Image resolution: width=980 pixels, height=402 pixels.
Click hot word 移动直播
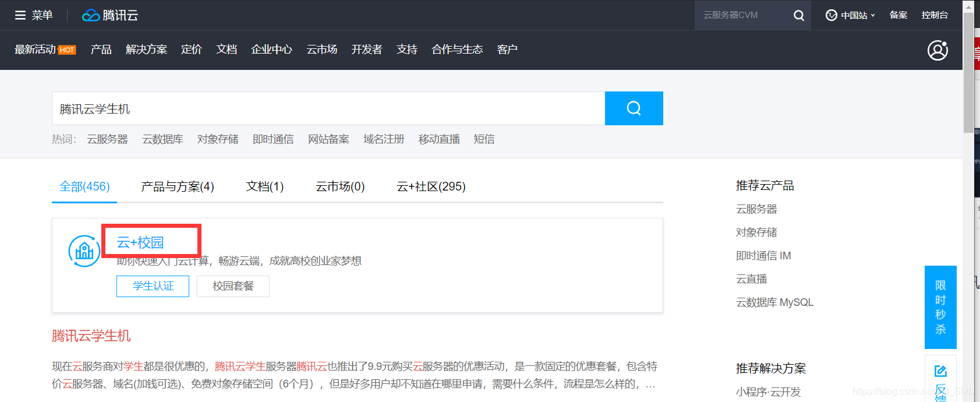pyautogui.click(x=439, y=139)
